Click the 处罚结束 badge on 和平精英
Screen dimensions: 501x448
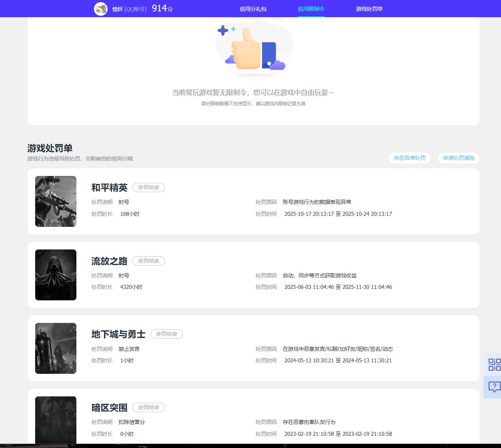148,187
